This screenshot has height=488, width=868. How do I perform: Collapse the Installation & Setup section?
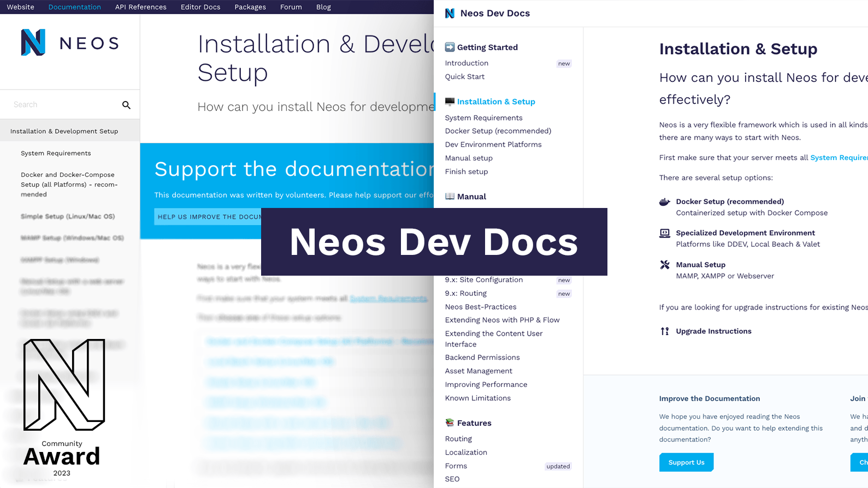(495, 102)
